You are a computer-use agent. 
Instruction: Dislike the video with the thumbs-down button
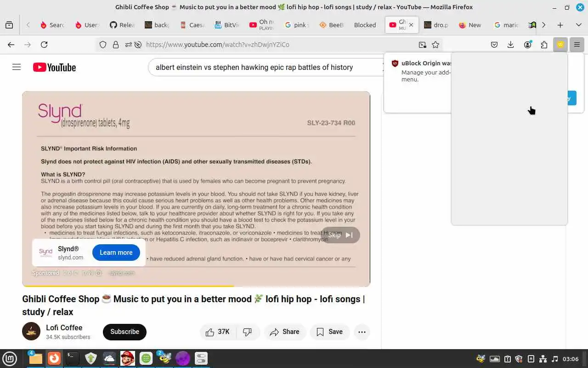click(x=248, y=332)
